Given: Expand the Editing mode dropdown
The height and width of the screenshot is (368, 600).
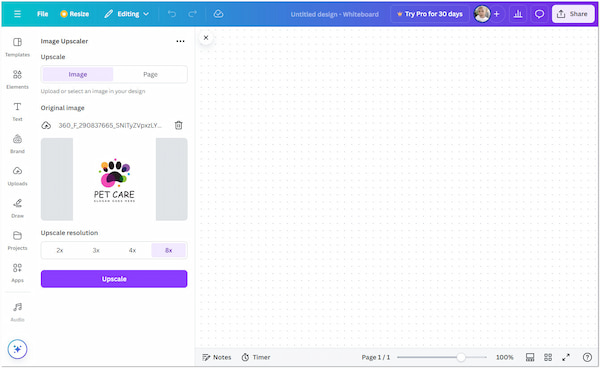Looking at the screenshot, I should click(127, 14).
